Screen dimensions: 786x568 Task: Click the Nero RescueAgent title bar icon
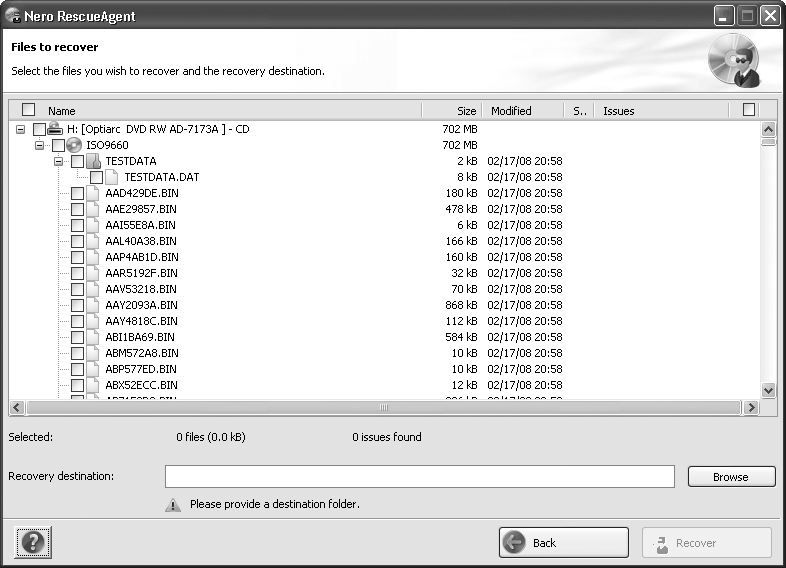click(14, 16)
